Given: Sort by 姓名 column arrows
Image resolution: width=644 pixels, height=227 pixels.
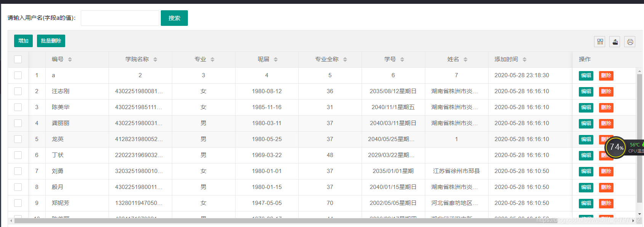Looking at the screenshot, I should pyautogui.click(x=465, y=59).
